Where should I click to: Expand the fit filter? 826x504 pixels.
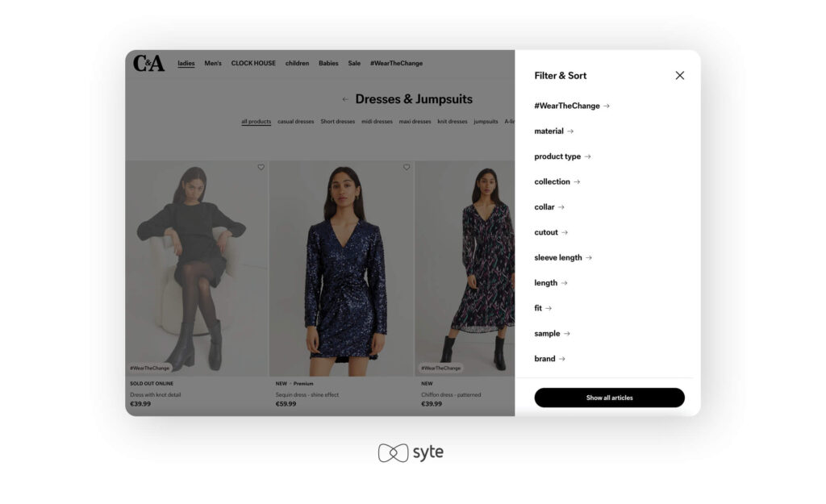point(543,308)
